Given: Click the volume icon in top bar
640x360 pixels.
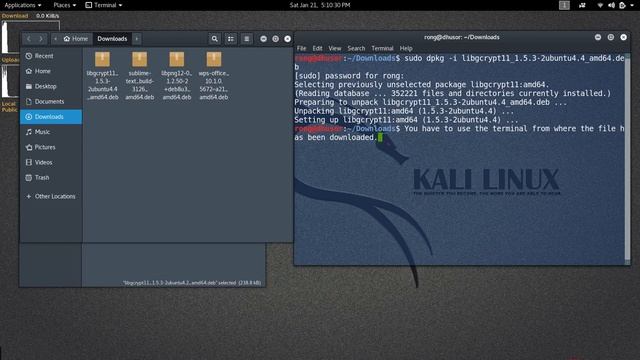Looking at the screenshot, I should [x=611, y=5].
